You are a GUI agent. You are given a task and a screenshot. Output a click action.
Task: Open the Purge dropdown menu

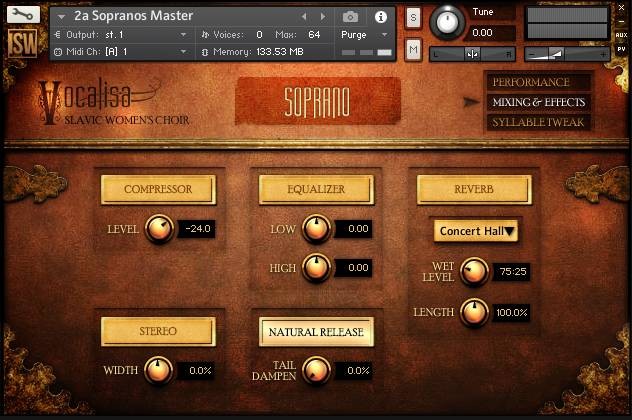click(x=365, y=35)
